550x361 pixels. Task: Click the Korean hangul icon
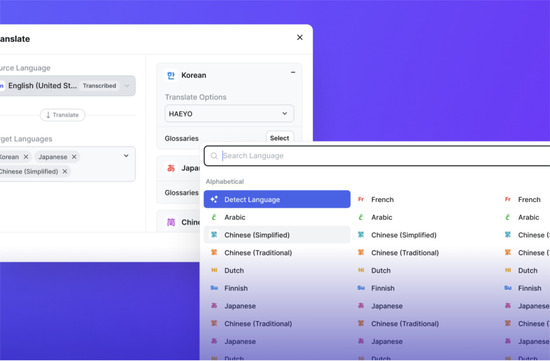pyautogui.click(x=171, y=75)
